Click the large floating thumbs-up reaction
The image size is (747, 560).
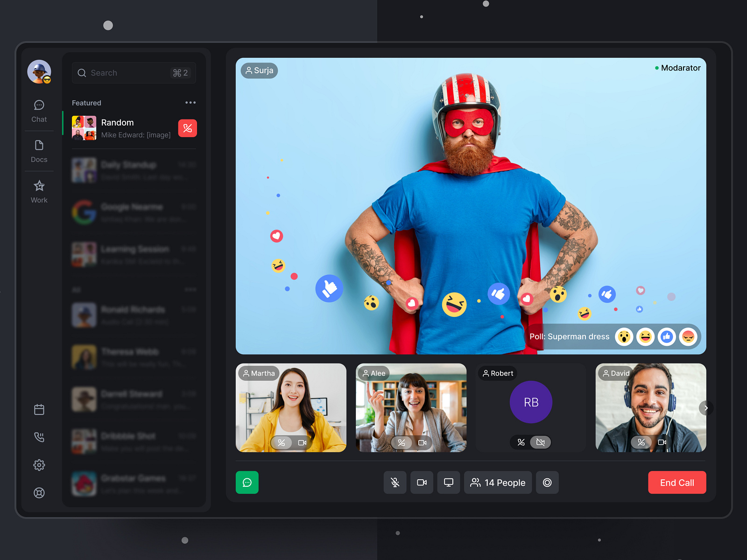pyautogui.click(x=329, y=288)
